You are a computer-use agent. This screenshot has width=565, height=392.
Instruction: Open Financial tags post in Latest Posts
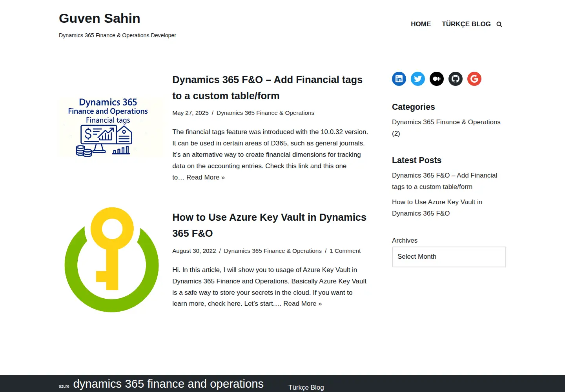[x=445, y=181]
